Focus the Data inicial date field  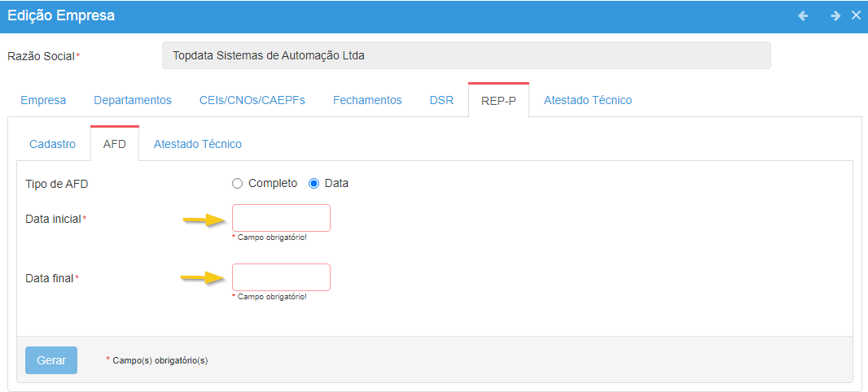[x=281, y=218]
